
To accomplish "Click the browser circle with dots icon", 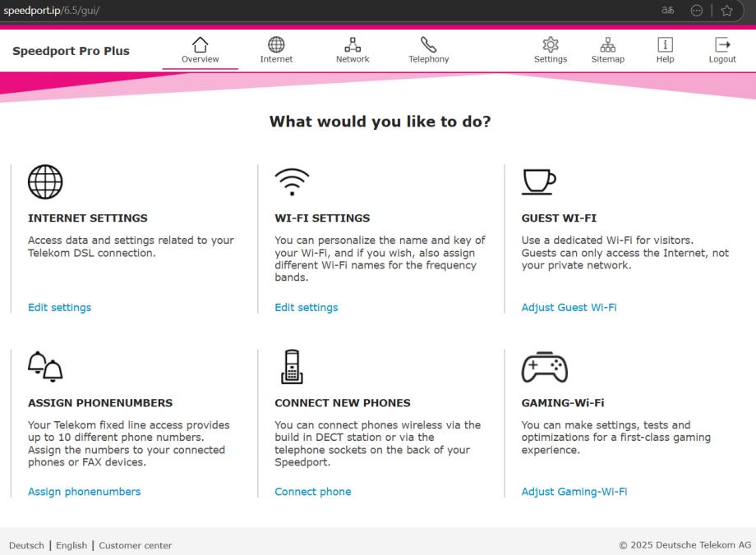I will coord(697,10).
